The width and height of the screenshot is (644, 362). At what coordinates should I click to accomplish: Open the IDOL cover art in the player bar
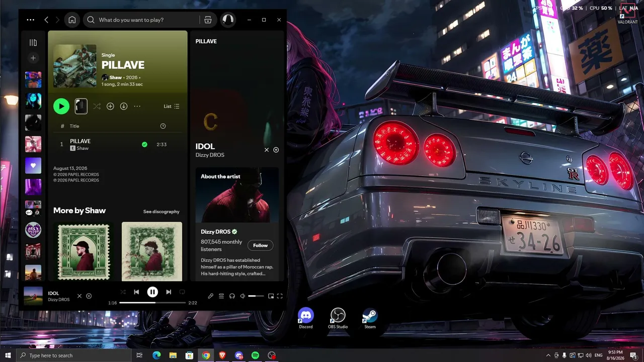click(x=33, y=296)
